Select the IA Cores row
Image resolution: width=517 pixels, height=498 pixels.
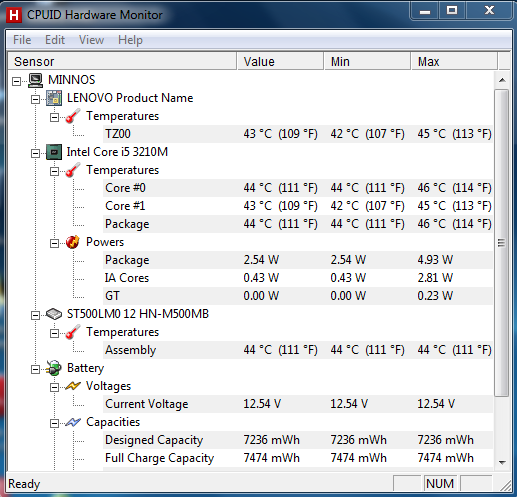point(298,278)
